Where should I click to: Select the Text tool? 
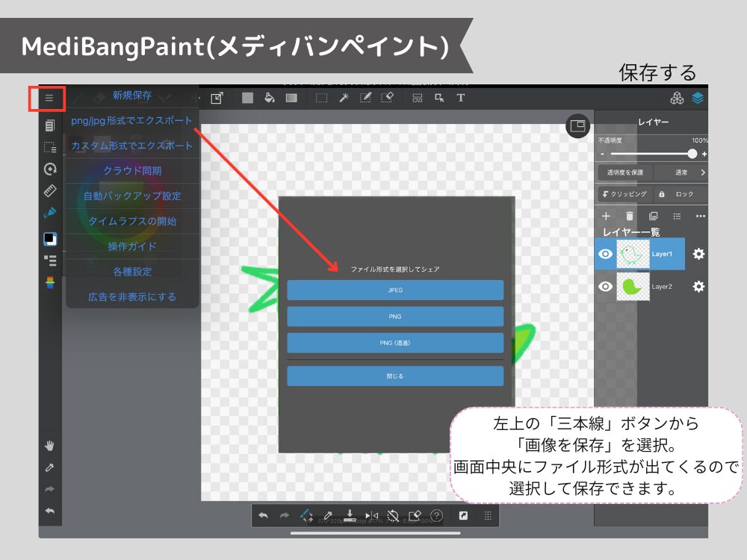tap(459, 98)
